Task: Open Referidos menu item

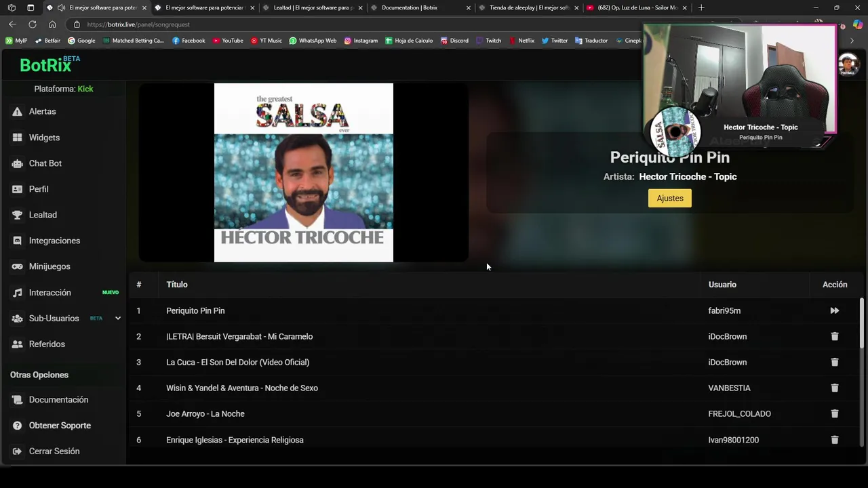Action: [x=47, y=344]
